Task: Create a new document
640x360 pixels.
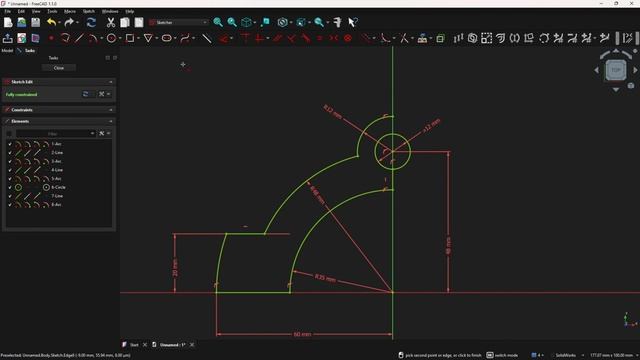Action: pos(8,22)
